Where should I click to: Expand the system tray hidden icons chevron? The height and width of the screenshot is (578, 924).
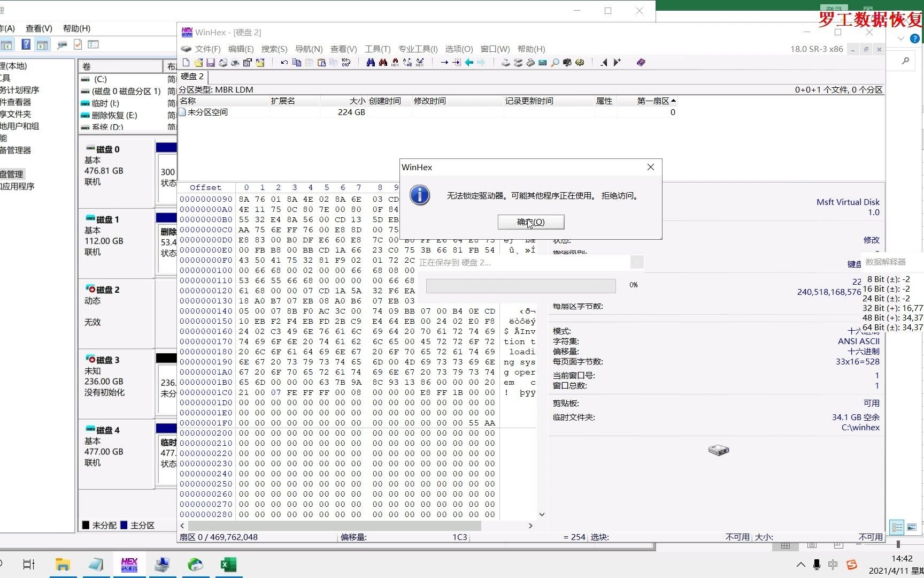[x=800, y=565]
